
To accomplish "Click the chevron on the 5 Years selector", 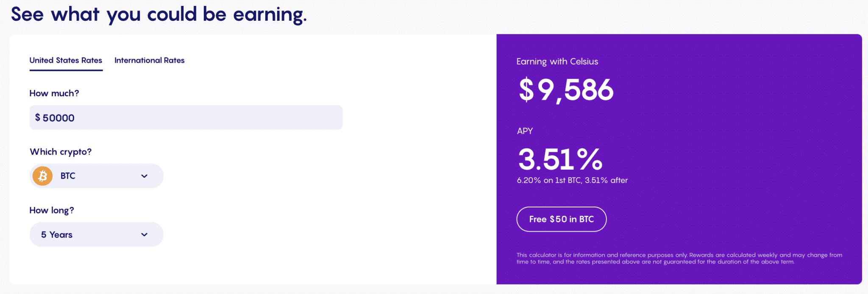I will pyautogui.click(x=144, y=234).
